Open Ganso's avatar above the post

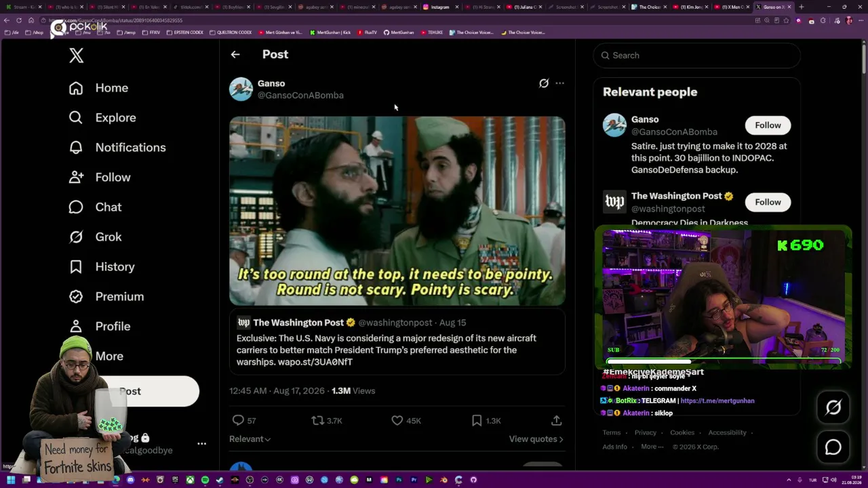(x=241, y=89)
